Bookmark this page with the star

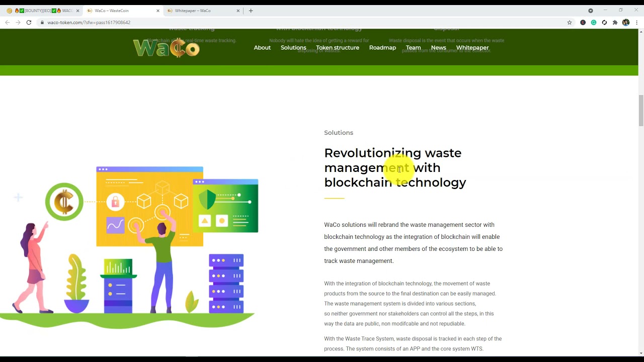coord(570,23)
